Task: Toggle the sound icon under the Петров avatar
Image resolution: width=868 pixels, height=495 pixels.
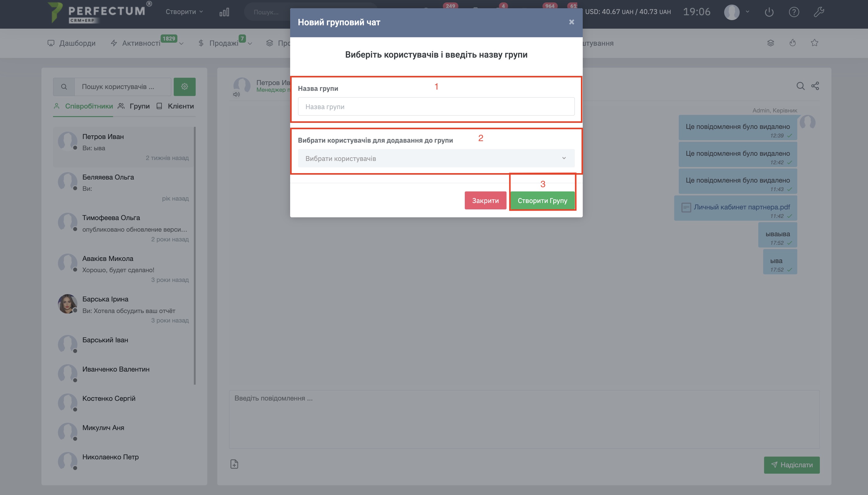Action: pos(236,94)
